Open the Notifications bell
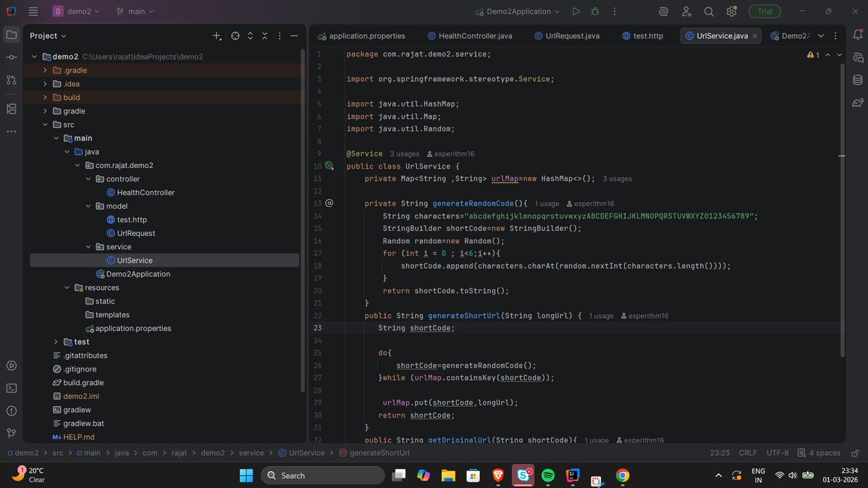Viewport: 868px width, 488px height. [x=857, y=35]
